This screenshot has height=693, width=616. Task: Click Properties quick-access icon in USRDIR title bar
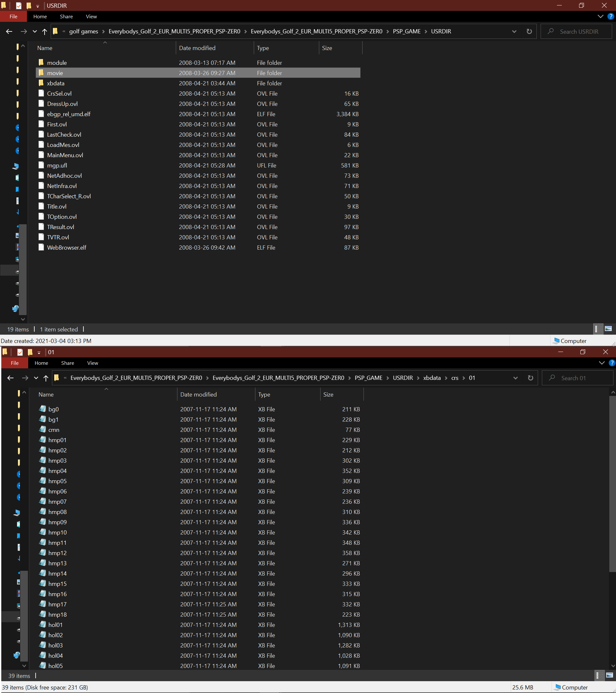click(19, 5)
